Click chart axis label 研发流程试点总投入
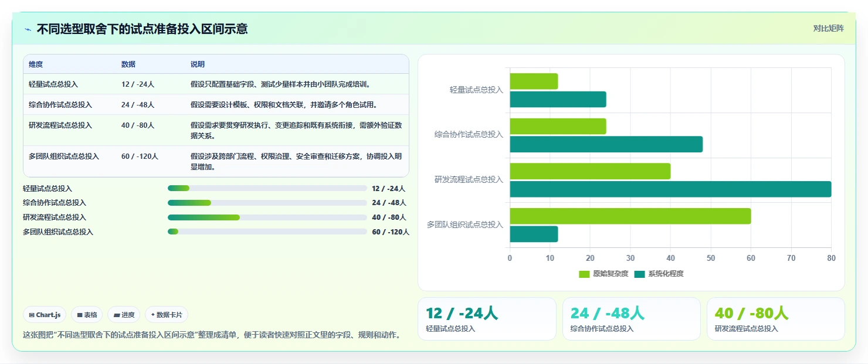 click(469, 179)
